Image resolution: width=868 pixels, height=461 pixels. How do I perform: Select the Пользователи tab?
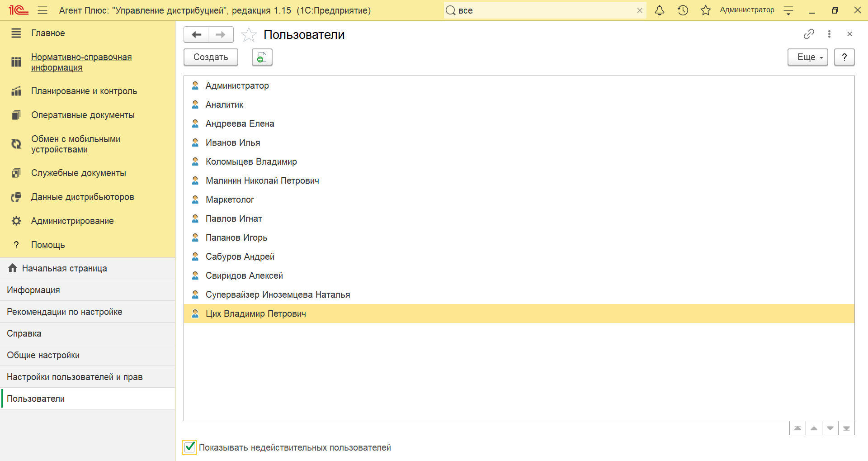88,399
